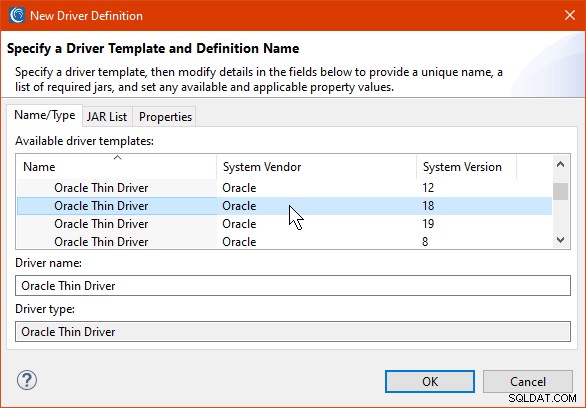Open the JAR List tab
This screenshot has height=408, width=586.
pos(107,117)
